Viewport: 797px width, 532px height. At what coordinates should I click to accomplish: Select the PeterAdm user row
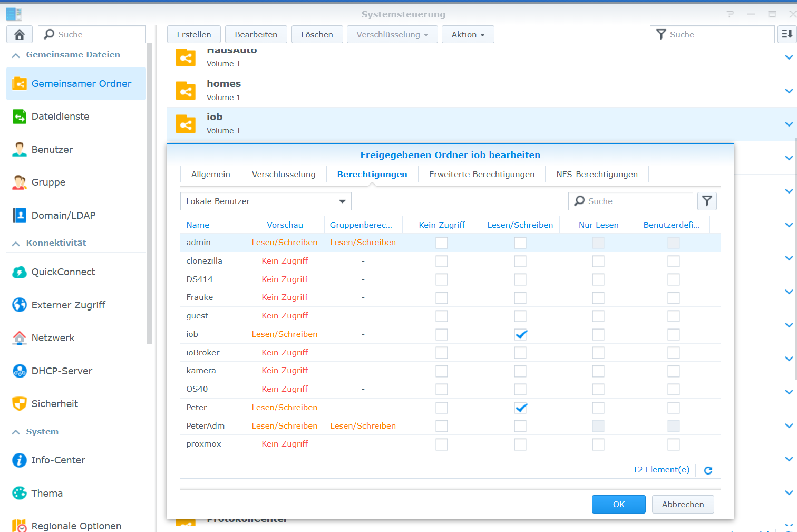coord(450,426)
